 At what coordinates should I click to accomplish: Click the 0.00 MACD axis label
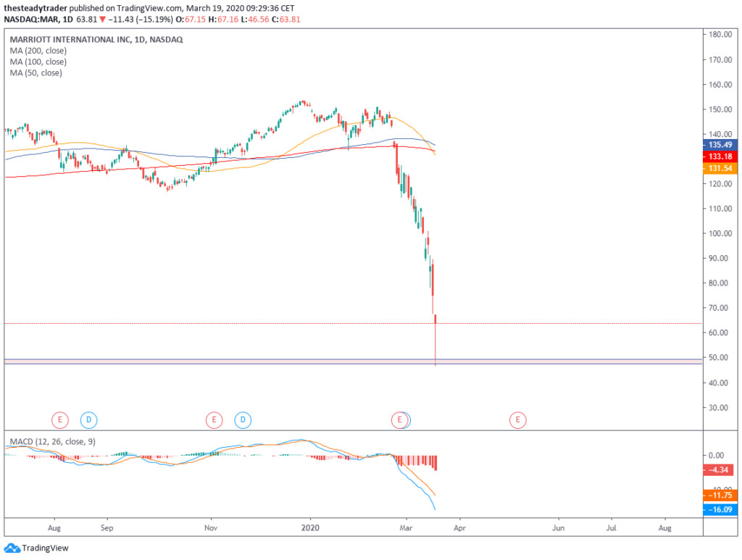(716, 455)
